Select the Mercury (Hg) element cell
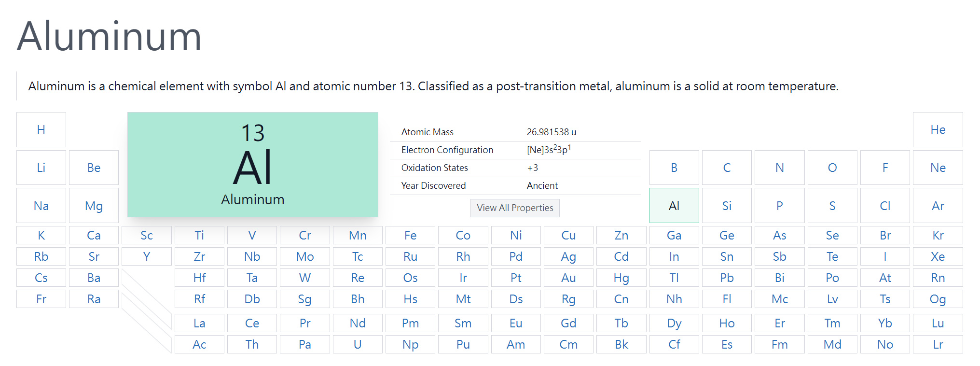Viewport: 980px width, 366px height. 621,278
